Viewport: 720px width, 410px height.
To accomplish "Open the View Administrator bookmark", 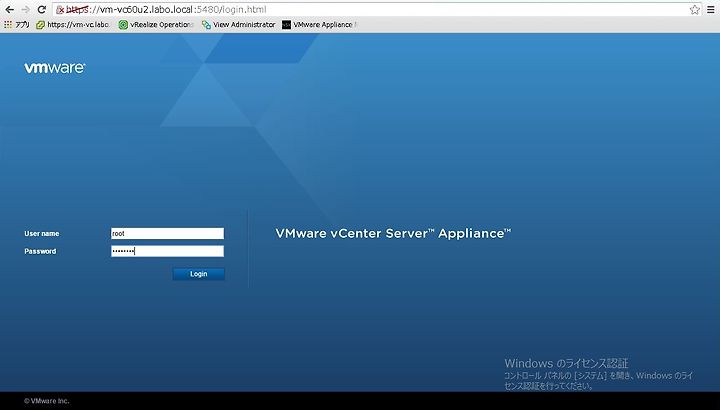I will coord(238,25).
